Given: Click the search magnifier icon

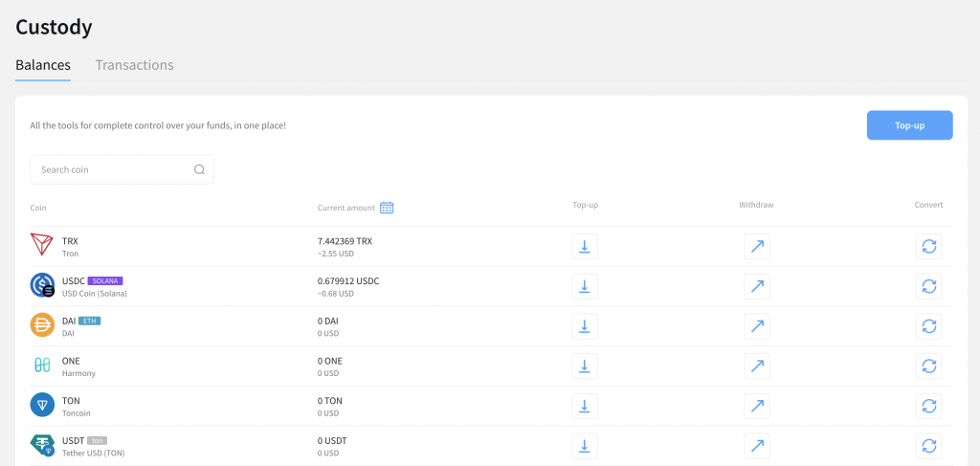Looking at the screenshot, I should (x=199, y=169).
